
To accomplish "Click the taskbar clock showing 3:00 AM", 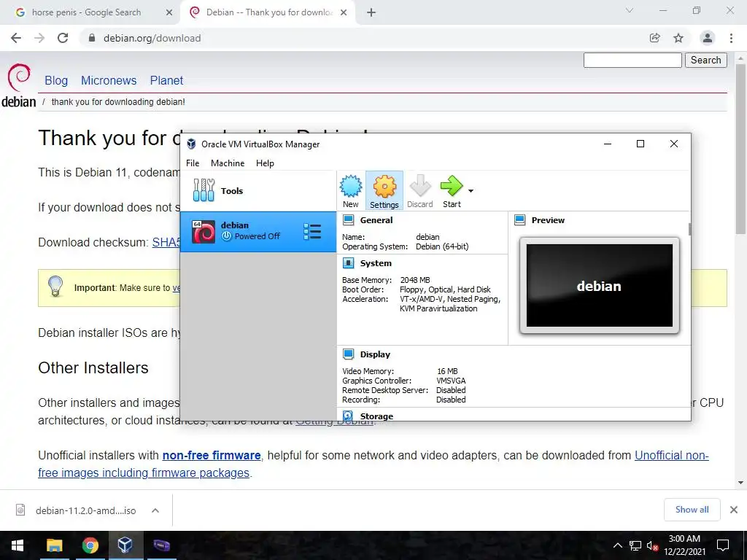I will (684, 545).
